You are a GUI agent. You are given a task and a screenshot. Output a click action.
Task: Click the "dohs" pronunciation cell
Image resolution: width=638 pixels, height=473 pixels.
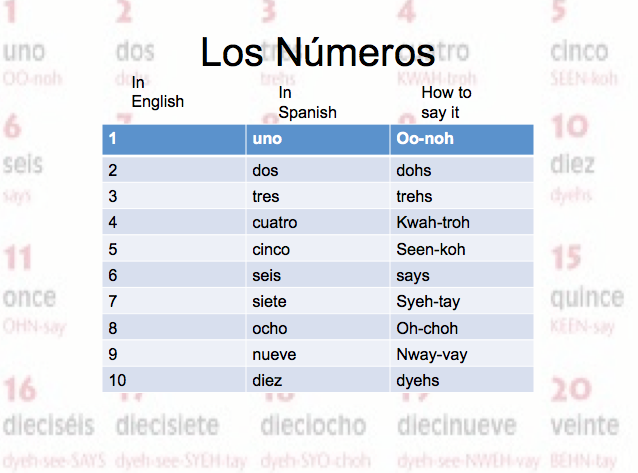pos(414,170)
